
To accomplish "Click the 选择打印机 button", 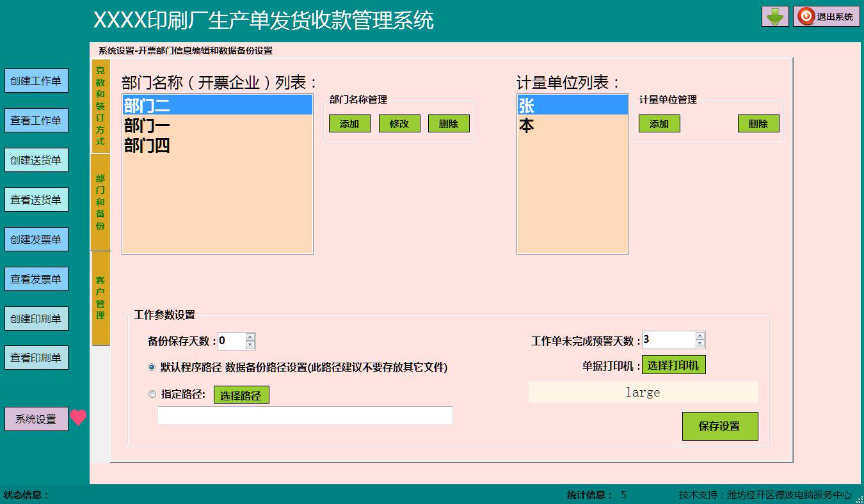I will (674, 365).
